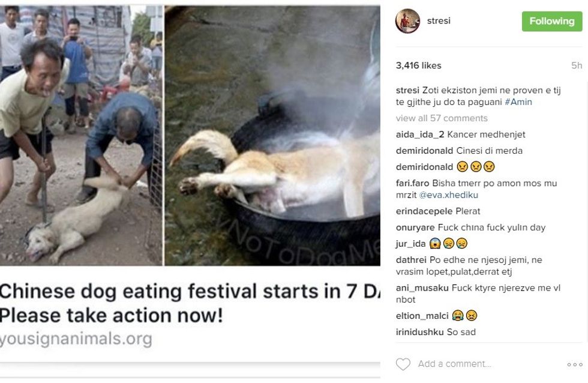This screenshot has width=588, height=383.
Task: Open the 5h timestamp link
Action: [x=577, y=65]
